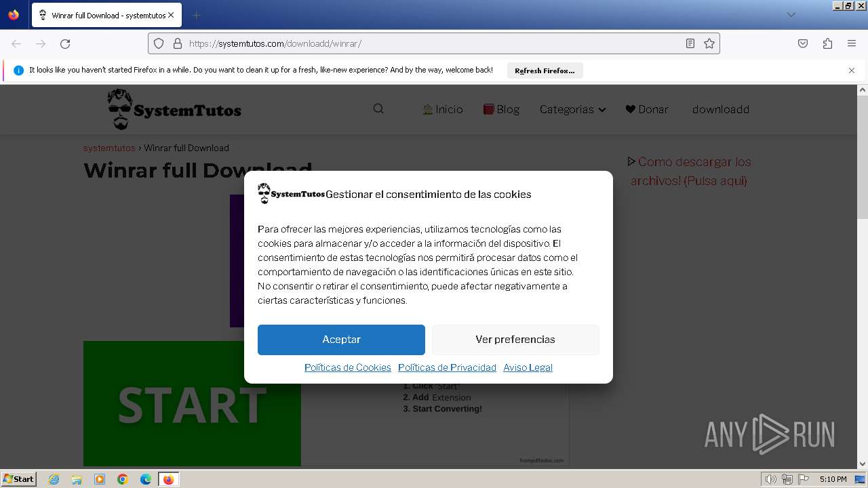Toggle reader view icon

(x=690, y=43)
